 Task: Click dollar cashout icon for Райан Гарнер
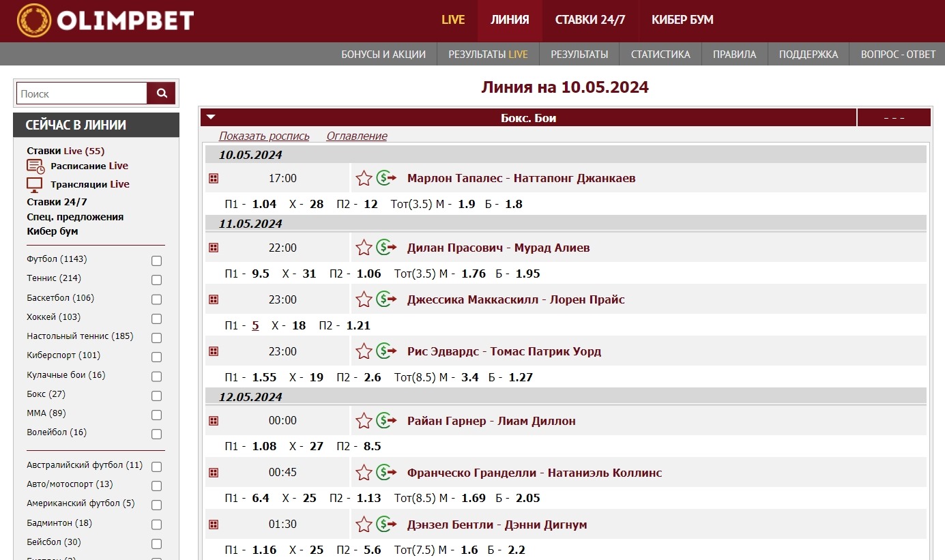click(386, 421)
